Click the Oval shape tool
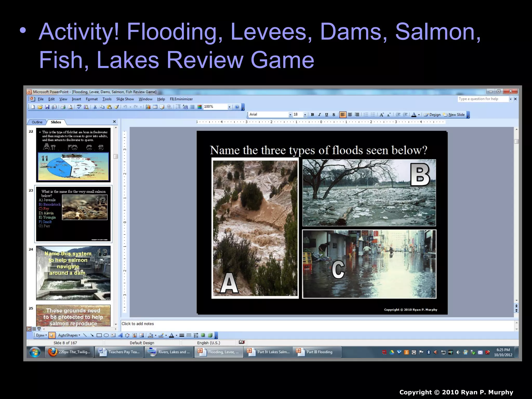Viewport: 532px width, 399px height. [x=106, y=335]
